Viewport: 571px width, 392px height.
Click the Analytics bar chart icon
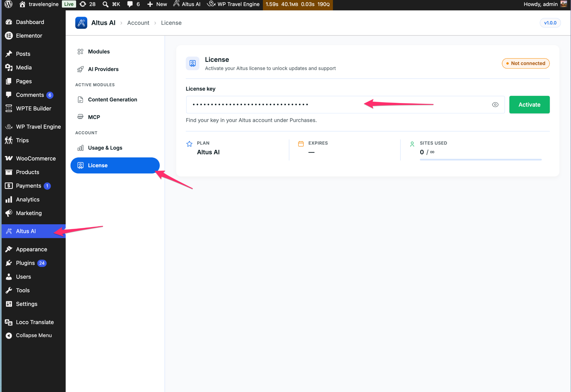click(9, 199)
